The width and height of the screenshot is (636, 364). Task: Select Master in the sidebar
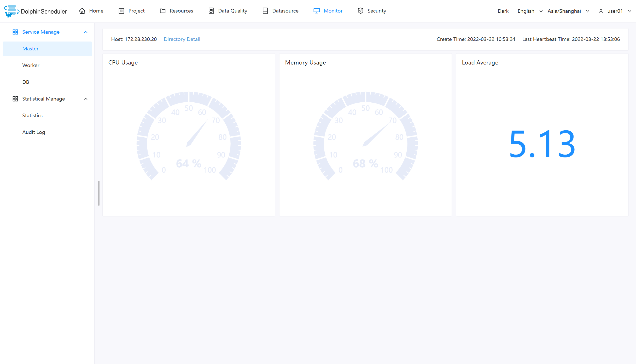pos(30,49)
